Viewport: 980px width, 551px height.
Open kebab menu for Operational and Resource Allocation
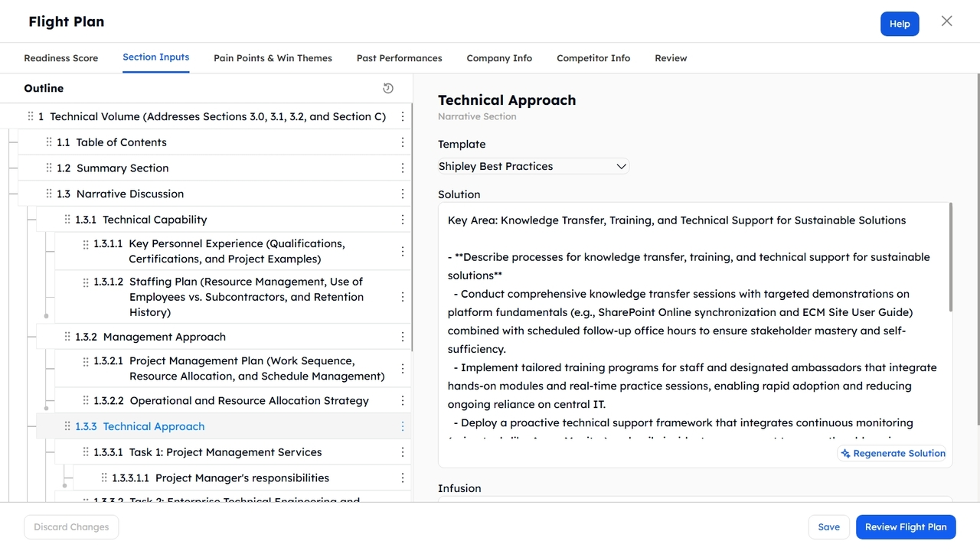[403, 401]
